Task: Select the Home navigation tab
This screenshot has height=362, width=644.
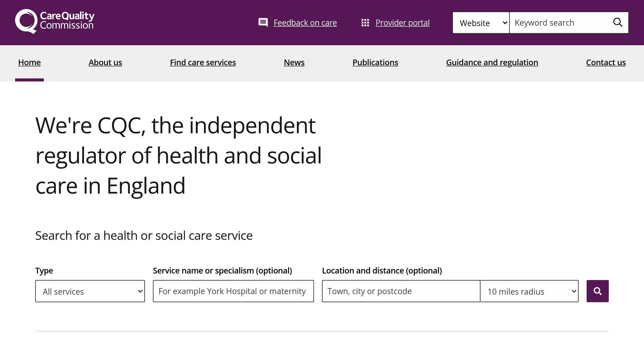Action: [x=29, y=62]
